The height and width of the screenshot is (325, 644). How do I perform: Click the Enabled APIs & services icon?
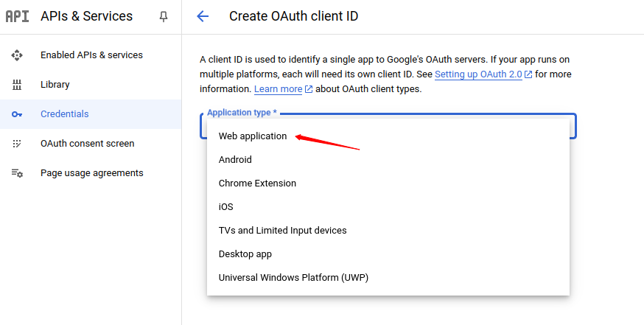point(17,55)
